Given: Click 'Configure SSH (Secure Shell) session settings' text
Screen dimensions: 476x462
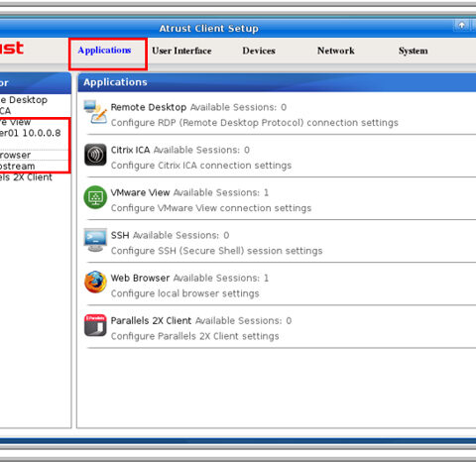Looking at the screenshot, I should click(x=216, y=251).
